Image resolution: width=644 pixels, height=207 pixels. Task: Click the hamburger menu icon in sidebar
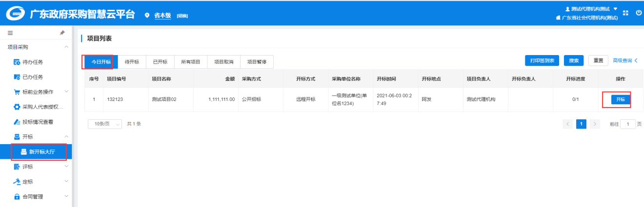[10, 33]
